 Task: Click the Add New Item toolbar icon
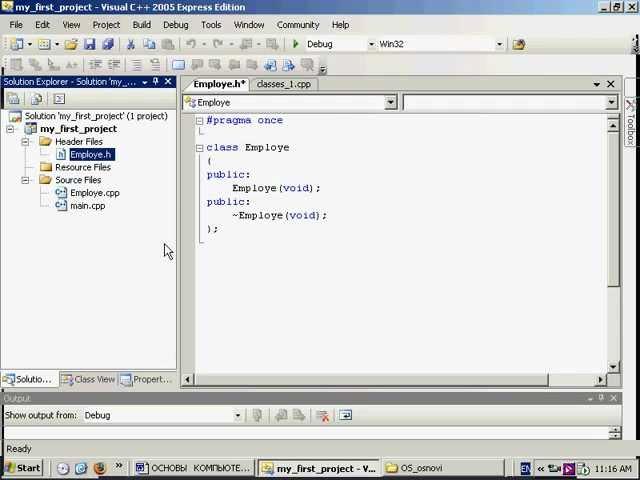tap(44, 44)
